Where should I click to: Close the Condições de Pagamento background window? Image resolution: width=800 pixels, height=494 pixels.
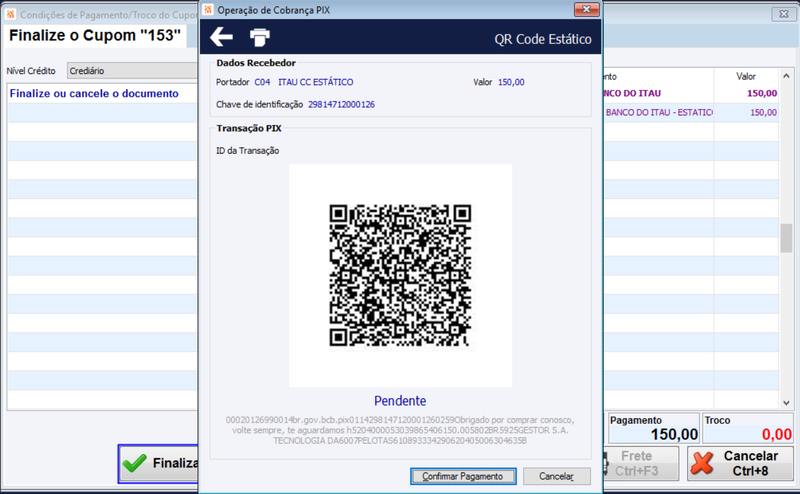pyautogui.click(x=784, y=14)
